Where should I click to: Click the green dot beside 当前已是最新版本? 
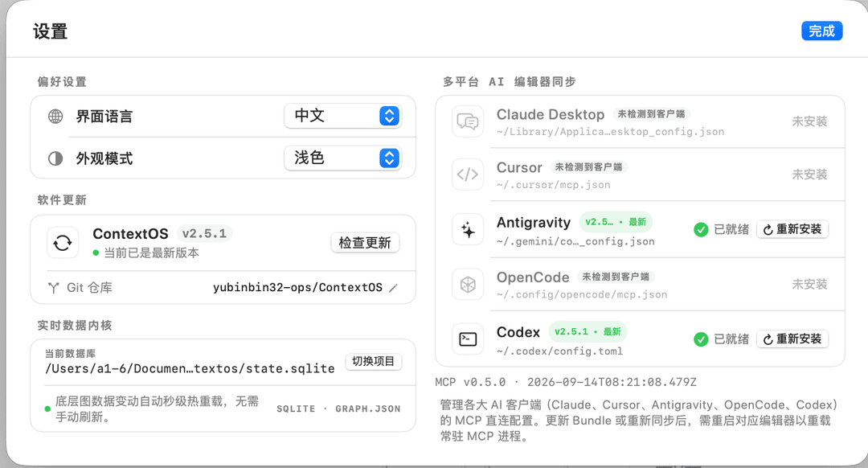pos(96,253)
